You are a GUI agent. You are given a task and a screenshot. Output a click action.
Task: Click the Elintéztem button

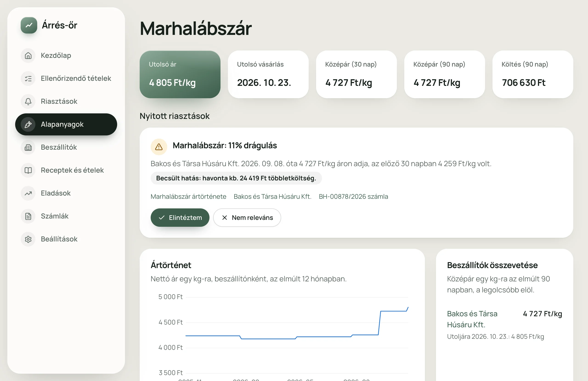180,218
